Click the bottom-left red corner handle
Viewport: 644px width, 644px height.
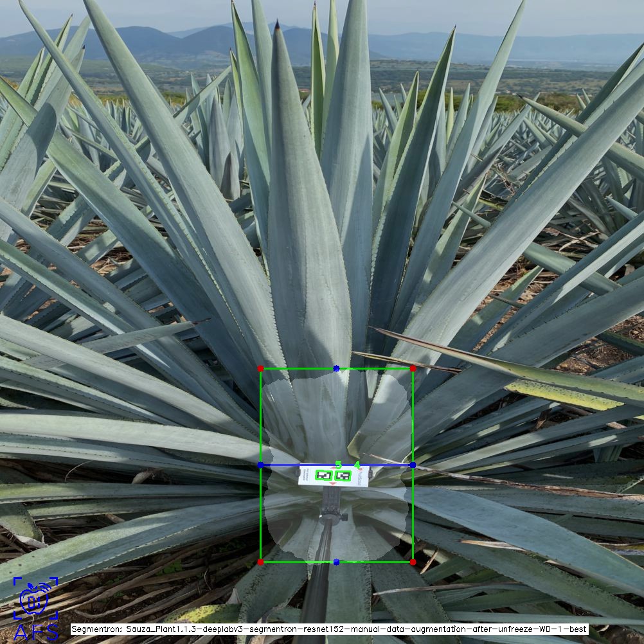click(x=260, y=562)
